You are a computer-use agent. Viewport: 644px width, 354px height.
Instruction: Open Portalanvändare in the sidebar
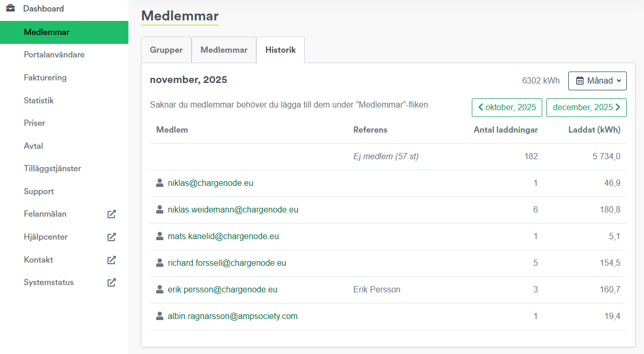[x=54, y=55]
